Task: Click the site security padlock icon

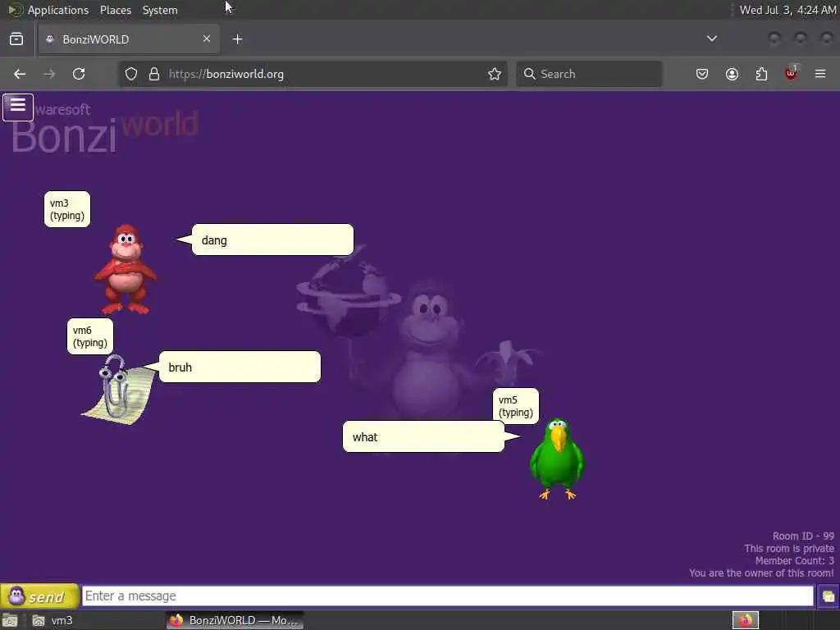Action: pyautogui.click(x=154, y=74)
